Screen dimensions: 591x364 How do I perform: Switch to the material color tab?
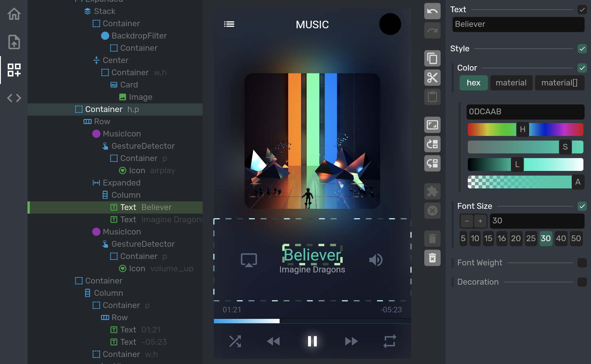tap(511, 83)
